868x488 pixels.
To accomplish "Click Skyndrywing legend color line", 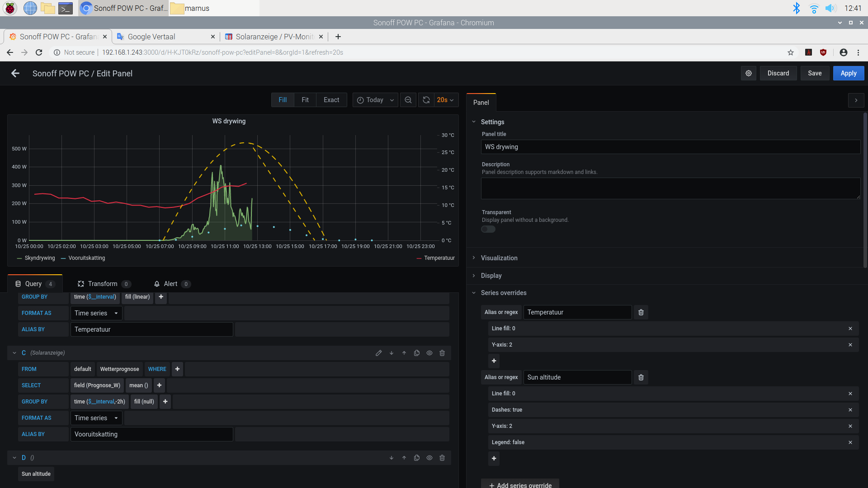I will click(19, 258).
